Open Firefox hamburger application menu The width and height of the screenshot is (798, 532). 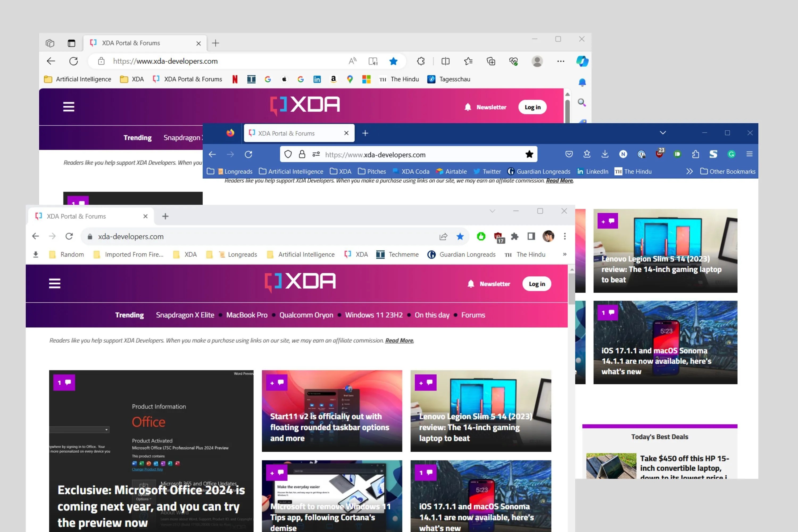coord(750,154)
